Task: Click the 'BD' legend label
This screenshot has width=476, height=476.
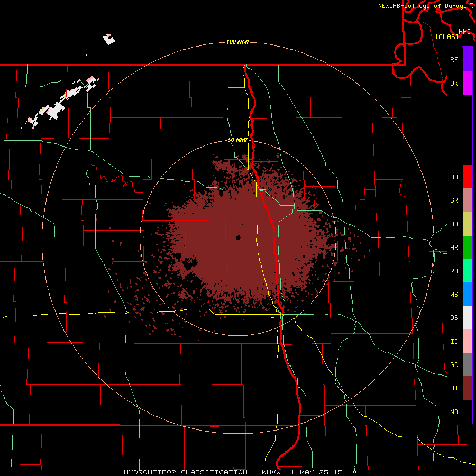Action: coord(454,224)
